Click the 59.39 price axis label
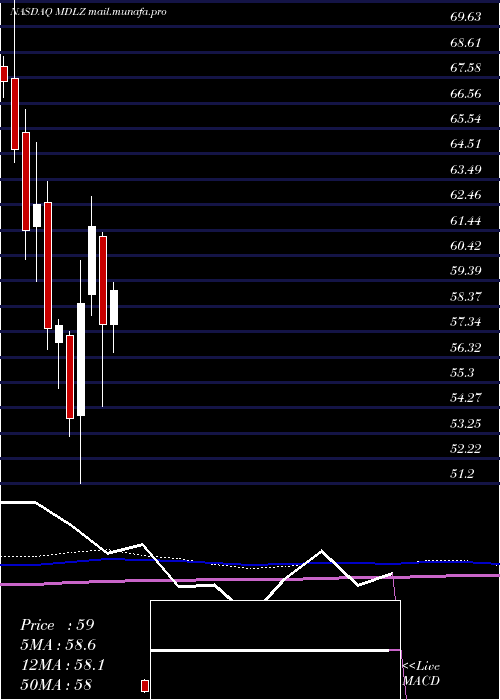 click(466, 271)
